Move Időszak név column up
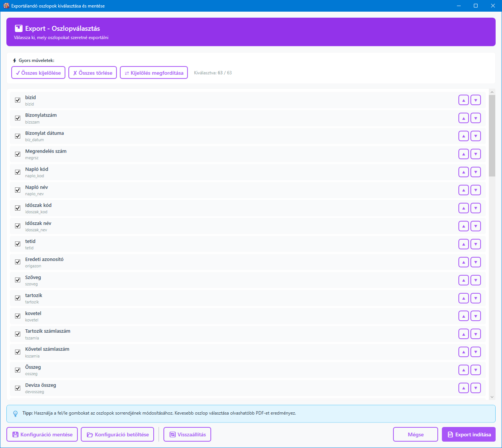Viewport: 502px width, 448px height. (x=464, y=226)
